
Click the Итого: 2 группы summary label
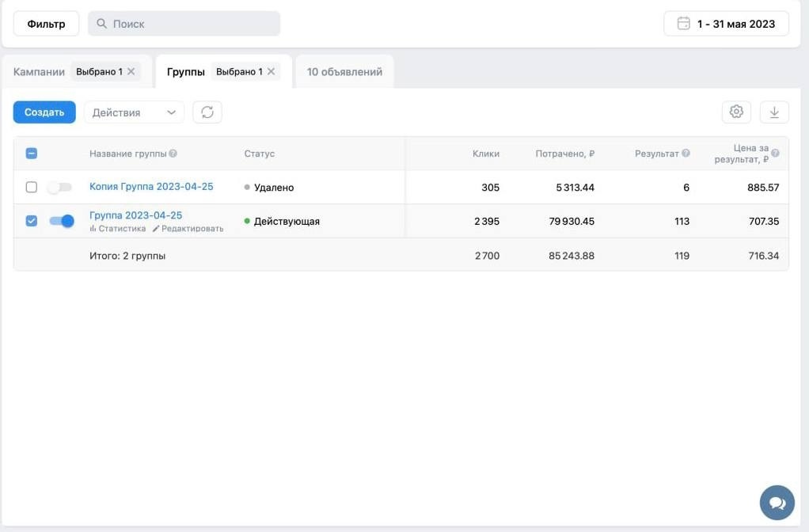click(127, 256)
